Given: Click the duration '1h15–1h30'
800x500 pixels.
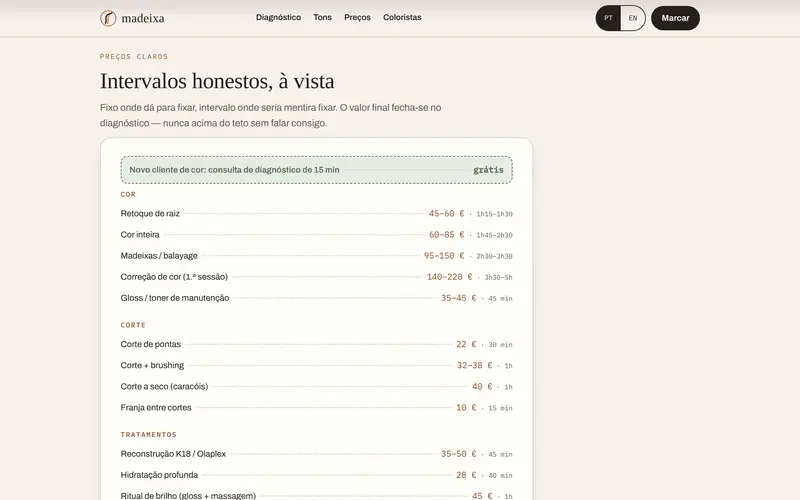Looking at the screenshot, I should (494, 214).
